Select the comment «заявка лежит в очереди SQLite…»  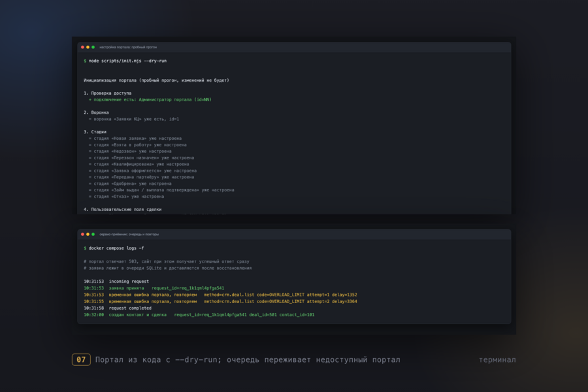coord(168,269)
